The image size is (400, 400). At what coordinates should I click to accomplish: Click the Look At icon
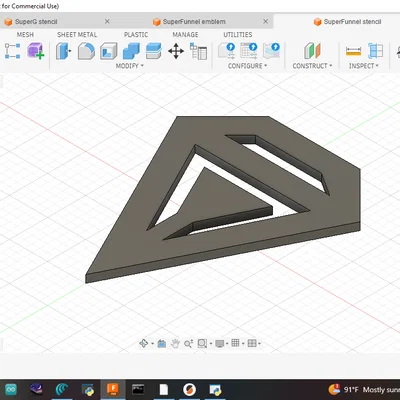(162, 343)
